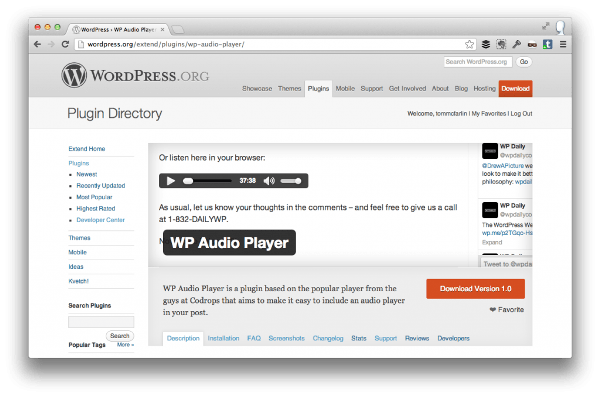Viewport: 600px width, 397px height.
Task: Select the Plugins navigation tab
Action: click(x=318, y=89)
